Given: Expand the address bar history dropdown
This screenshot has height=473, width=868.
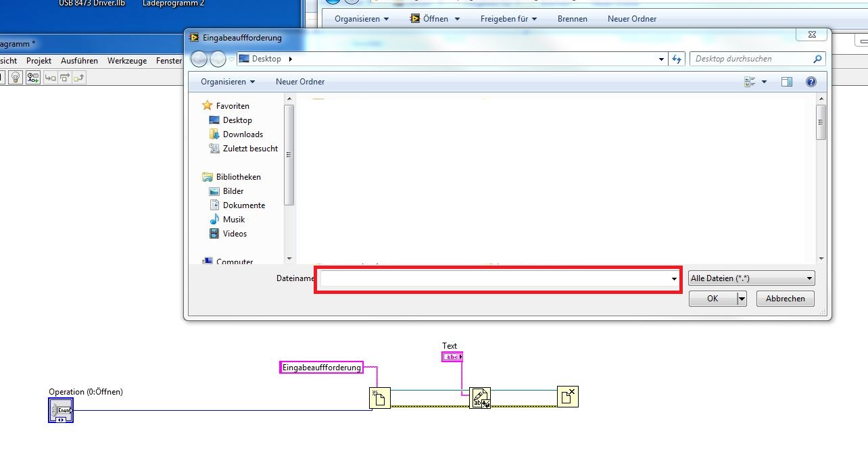Looking at the screenshot, I should pos(661,59).
